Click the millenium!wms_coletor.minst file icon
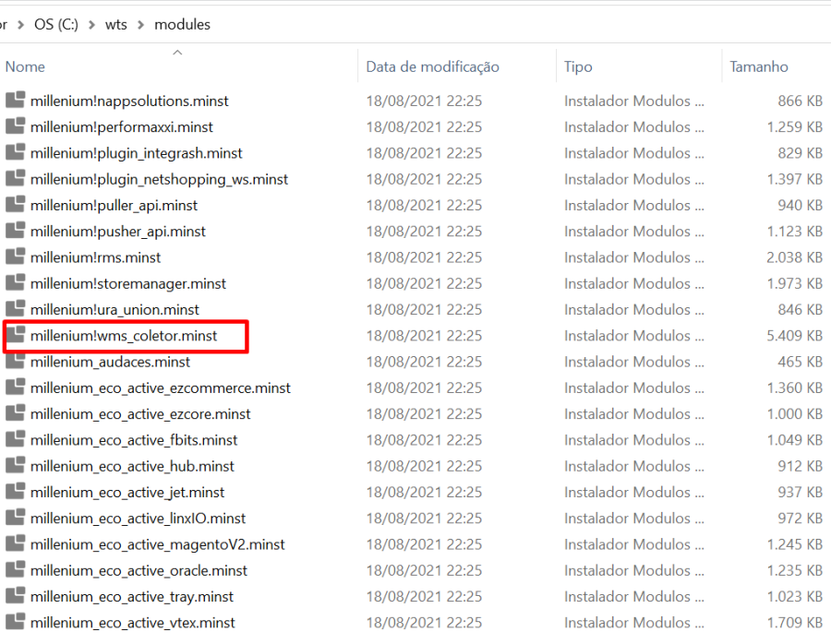Viewport: 831px width, 644px height. 15,335
